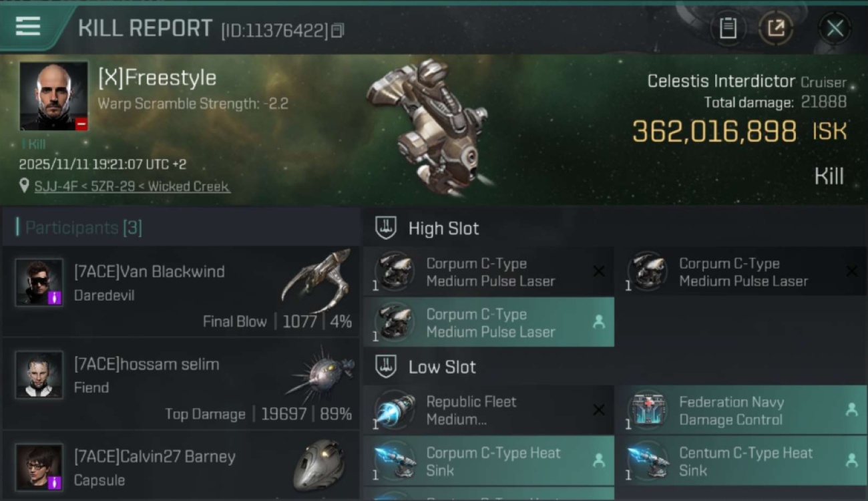View the Daredevil ship icon
The height and width of the screenshot is (501, 868).
(317, 281)
